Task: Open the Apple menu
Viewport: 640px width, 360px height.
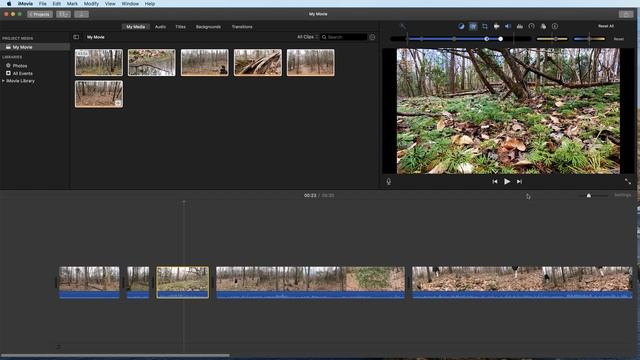Action: (x=9, y=4)
